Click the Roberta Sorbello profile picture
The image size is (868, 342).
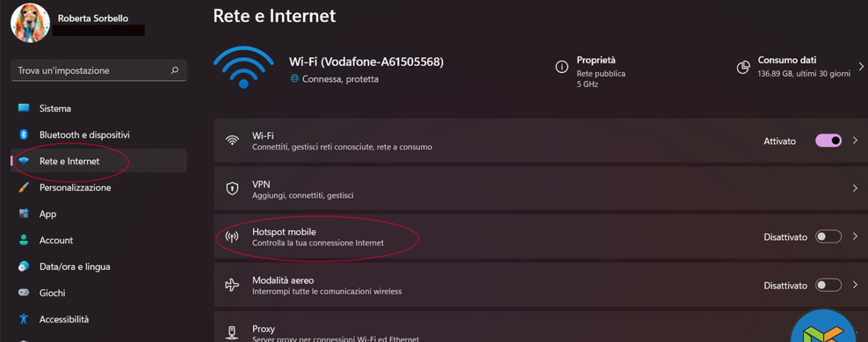pyautogui.click(x=30, y=23)
